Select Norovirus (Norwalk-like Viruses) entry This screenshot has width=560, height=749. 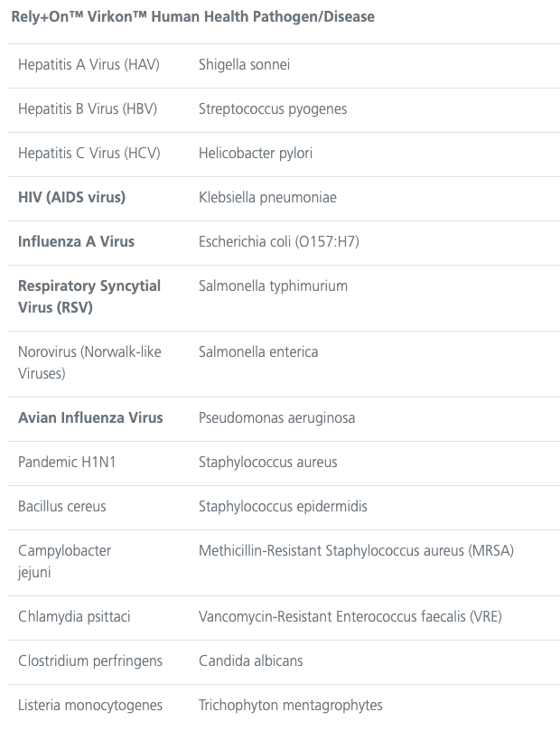click(89, 362)
